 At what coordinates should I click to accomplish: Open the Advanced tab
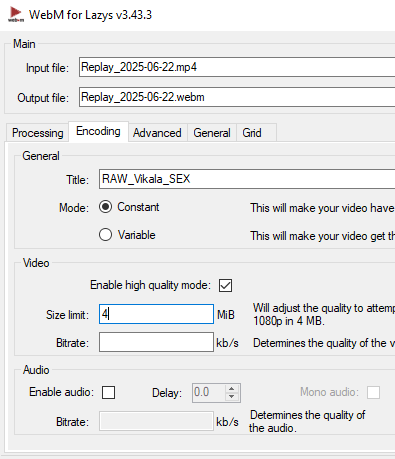click(x=157, y=133)
